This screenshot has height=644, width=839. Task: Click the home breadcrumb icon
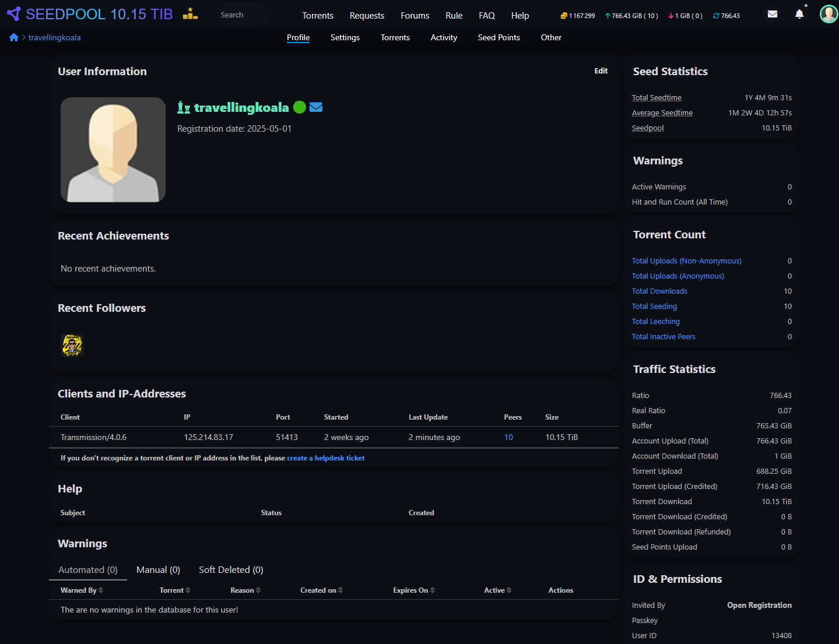[14, 37]
